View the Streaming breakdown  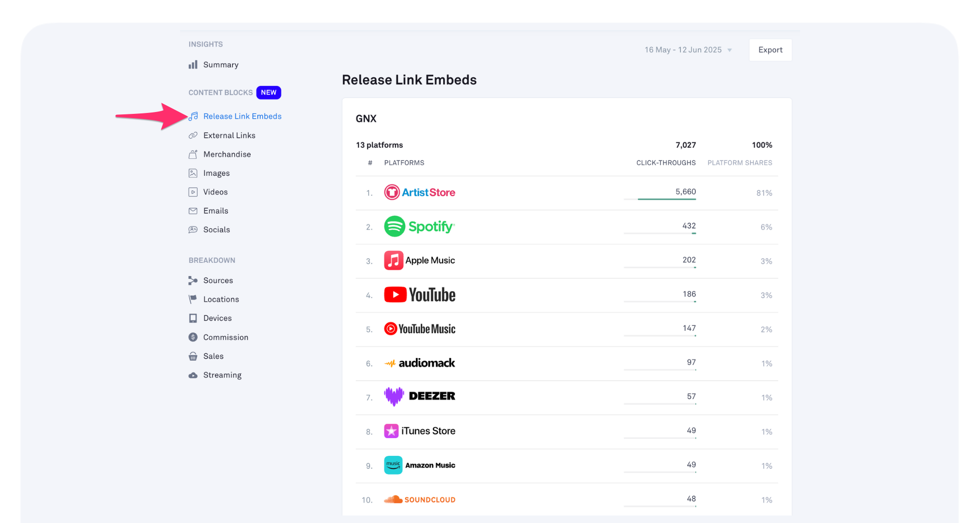(x=222, y=375)
